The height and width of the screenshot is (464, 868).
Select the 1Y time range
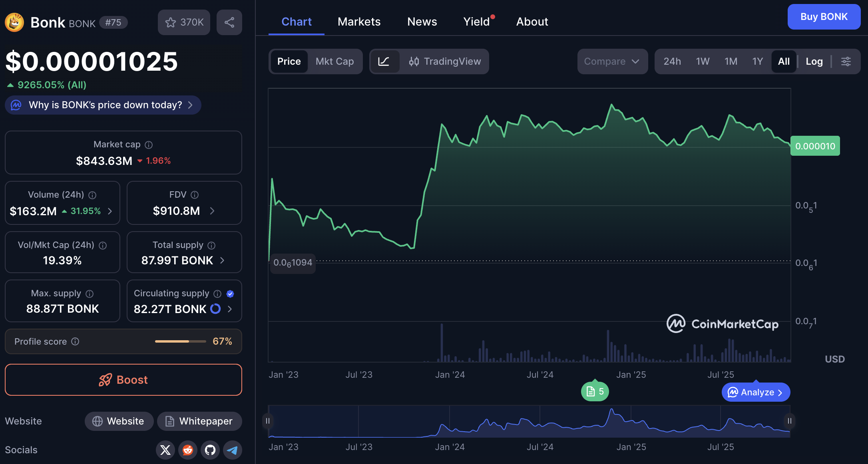tap(757, 61)
